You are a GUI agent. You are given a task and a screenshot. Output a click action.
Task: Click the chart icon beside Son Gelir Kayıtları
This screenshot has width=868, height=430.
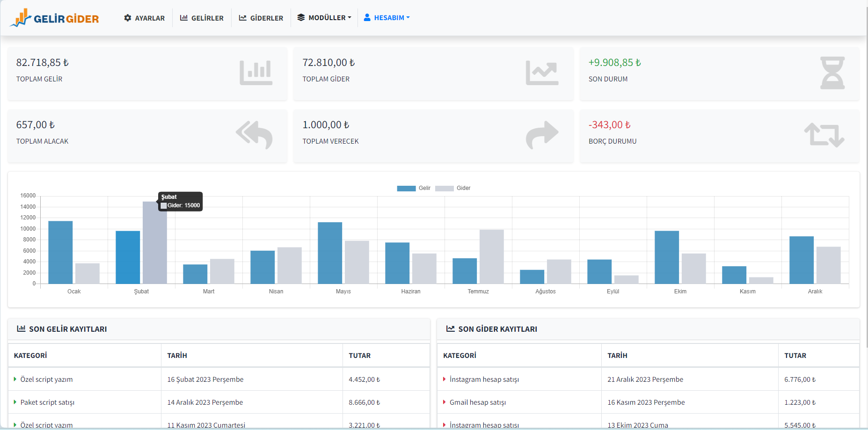pyautogui.click(x=21, y=328)
